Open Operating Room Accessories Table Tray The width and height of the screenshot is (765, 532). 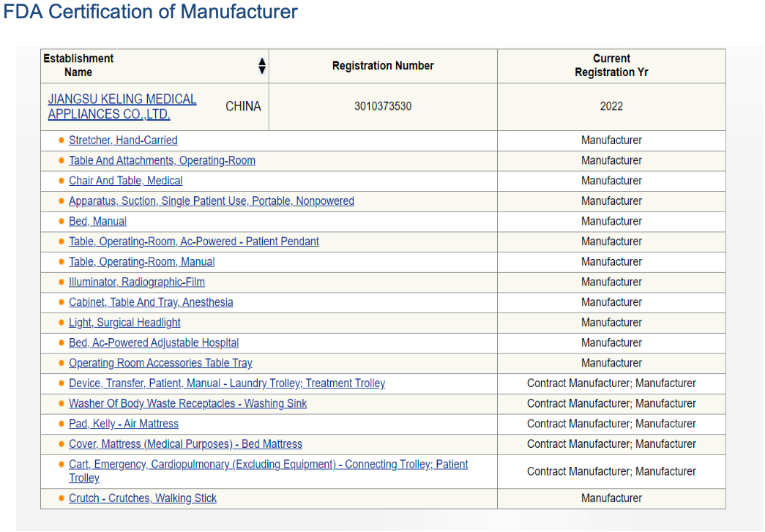(x=160, y=363)
